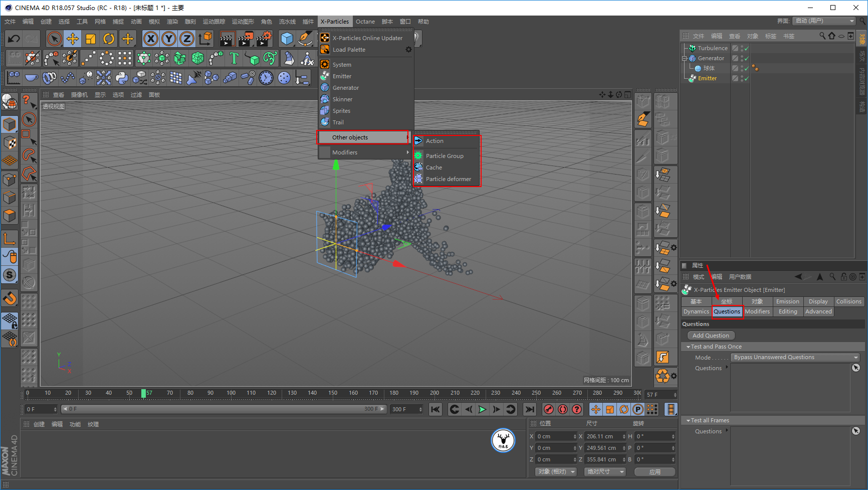Click the Time effector clock icon
The height and width of the screenshot is (490, 868).
(266, 78)
